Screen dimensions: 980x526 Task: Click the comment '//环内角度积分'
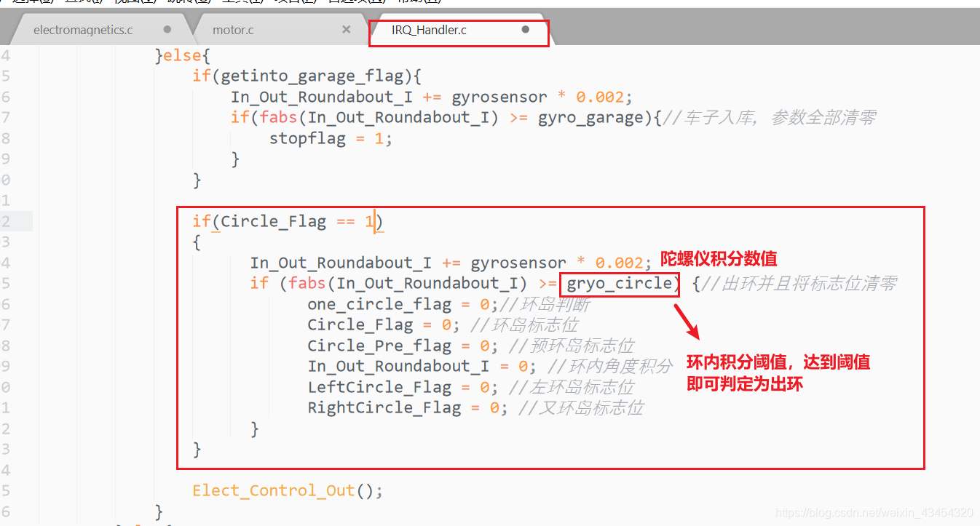click(609, 366)
